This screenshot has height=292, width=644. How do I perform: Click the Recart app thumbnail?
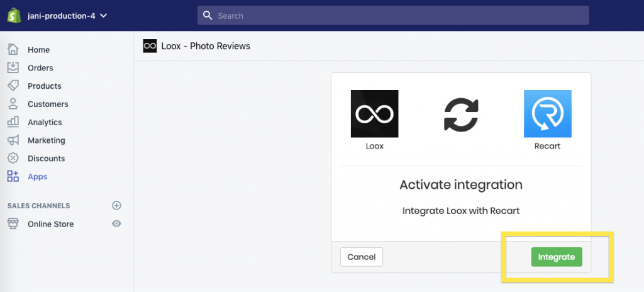(x=548, y=113)
